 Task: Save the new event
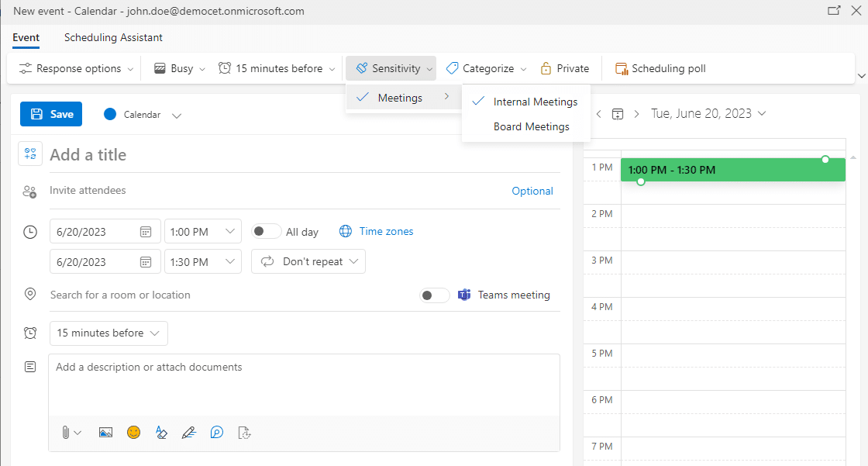51,114
